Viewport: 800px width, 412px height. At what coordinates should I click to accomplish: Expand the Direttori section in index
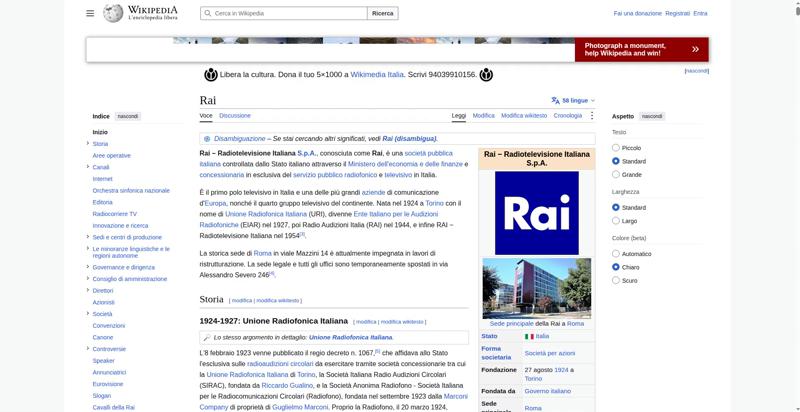(x=88, y=291)
